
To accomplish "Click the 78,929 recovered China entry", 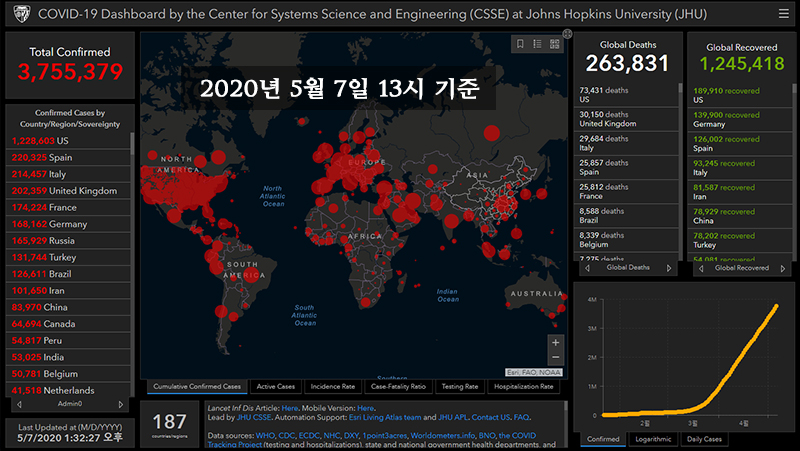I will 740,216.
